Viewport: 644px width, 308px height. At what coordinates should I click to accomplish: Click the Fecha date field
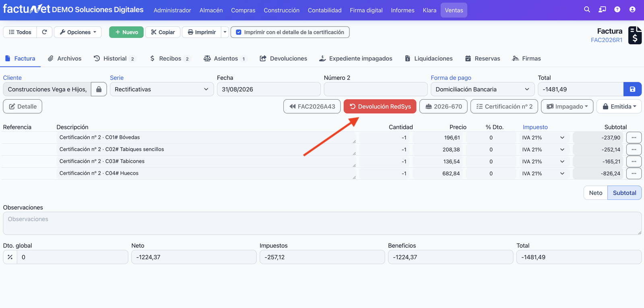click(269, 89)
